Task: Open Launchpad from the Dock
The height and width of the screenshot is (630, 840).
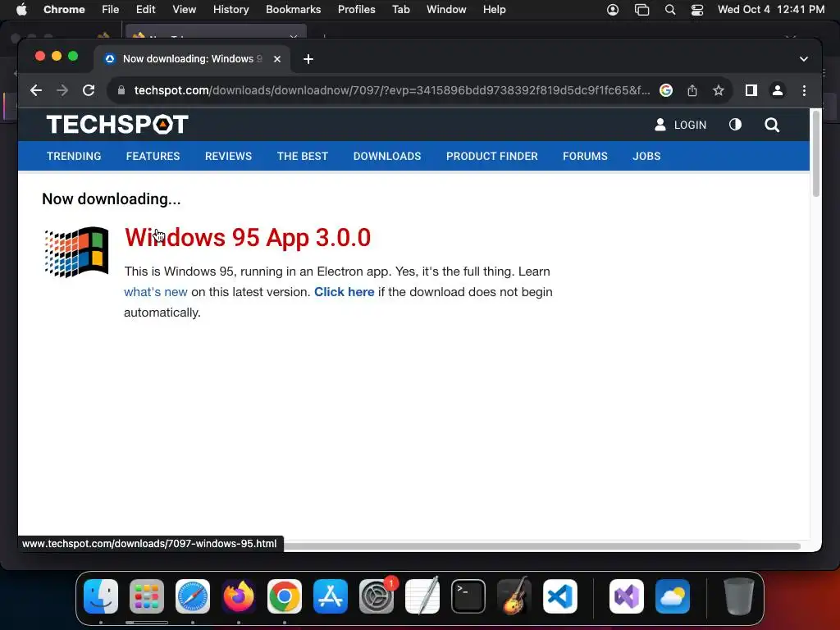Action: pos(147,596)
